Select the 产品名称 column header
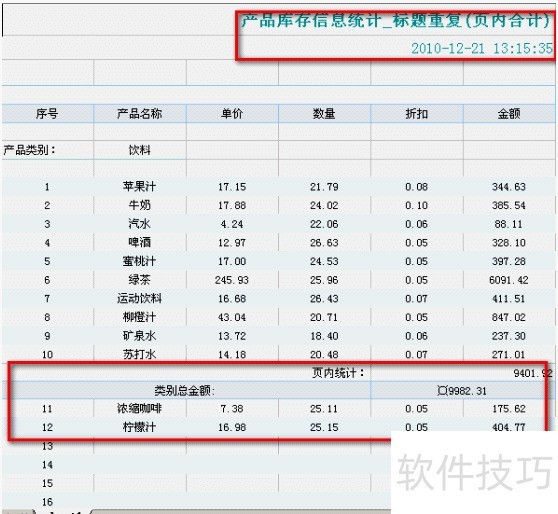558x514 pixels. pos(140,114)
